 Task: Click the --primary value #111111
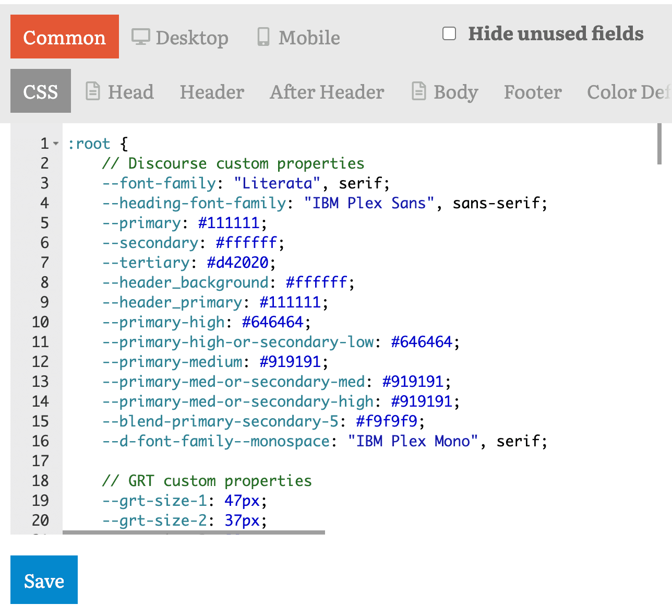pyautogui.click(x=229, y=223)
